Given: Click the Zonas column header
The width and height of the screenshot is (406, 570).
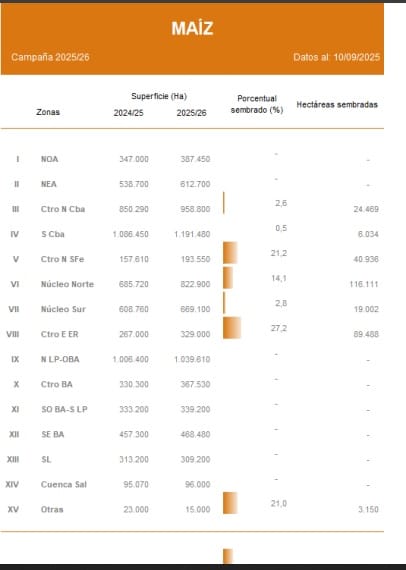Looking at the screenshot, I should coord(48,112).
